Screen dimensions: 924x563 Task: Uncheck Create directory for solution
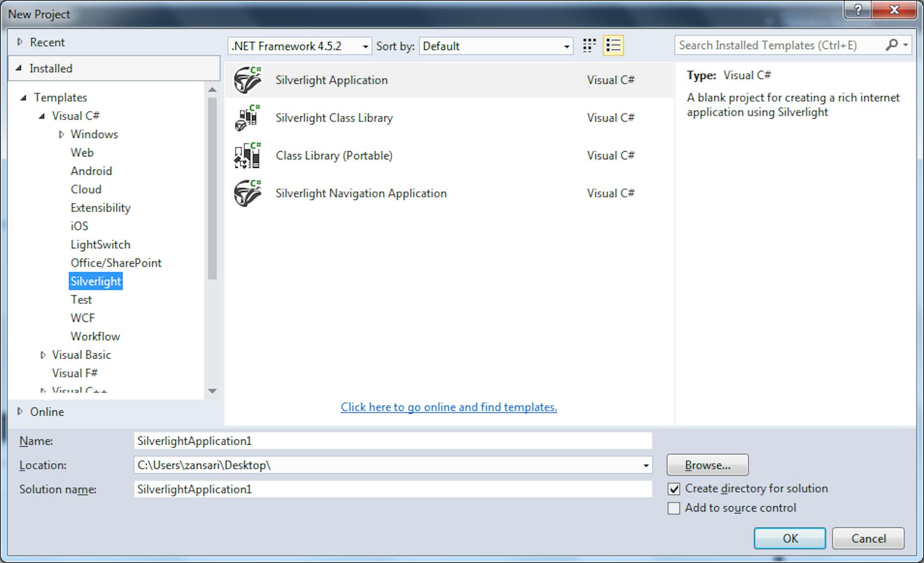point(674,489)
